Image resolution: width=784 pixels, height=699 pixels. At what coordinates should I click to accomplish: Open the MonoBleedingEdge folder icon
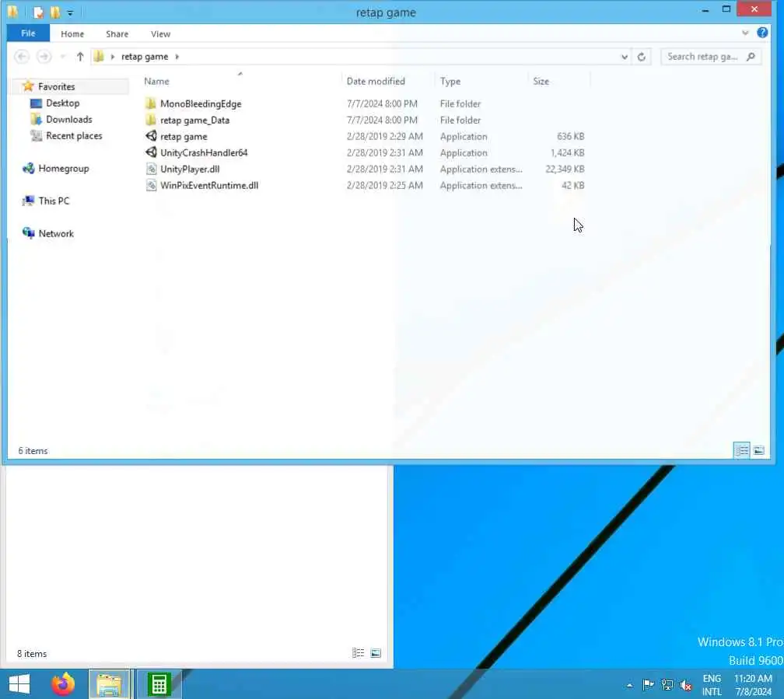tap(151, 103)
